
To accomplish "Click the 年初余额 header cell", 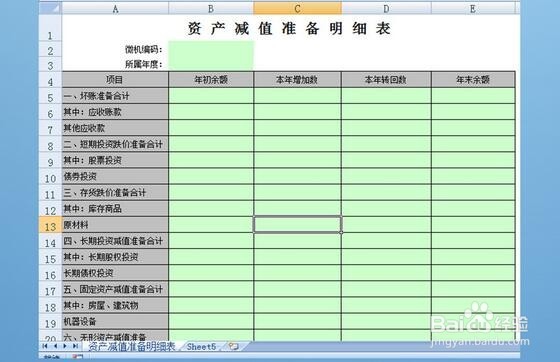I will 211,80.
